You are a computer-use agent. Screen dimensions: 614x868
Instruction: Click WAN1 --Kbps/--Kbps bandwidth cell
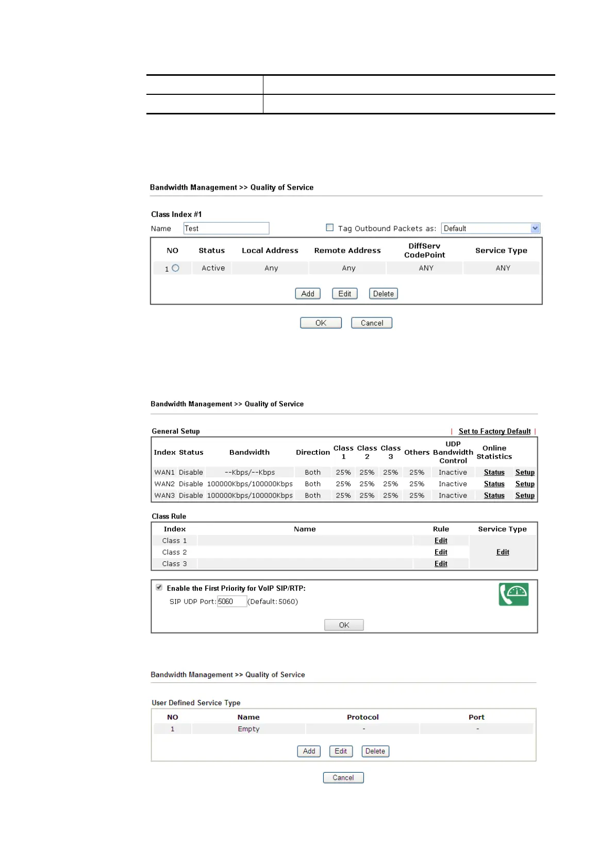tap(250, 472)
